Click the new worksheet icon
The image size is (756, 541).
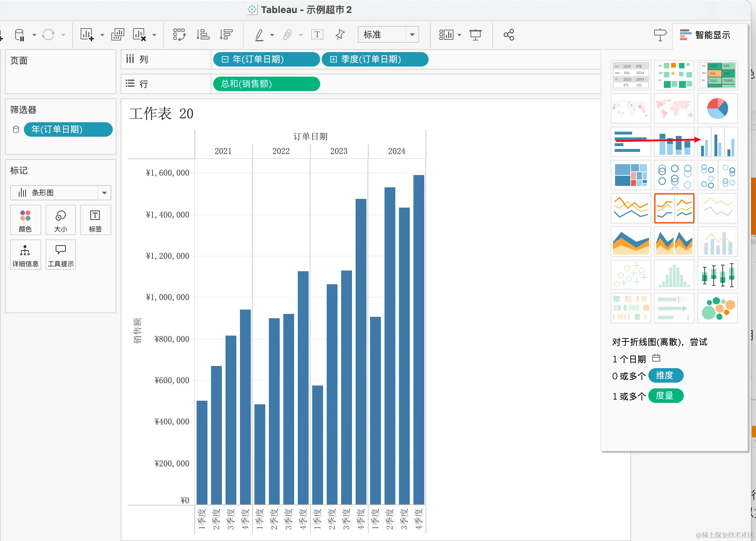click(x=87, y=35)
